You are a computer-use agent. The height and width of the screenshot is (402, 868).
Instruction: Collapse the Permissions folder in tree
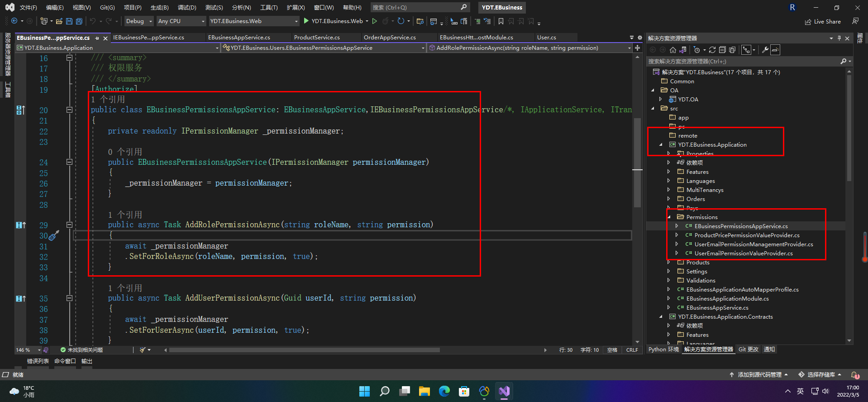click(x=669, y=217)
